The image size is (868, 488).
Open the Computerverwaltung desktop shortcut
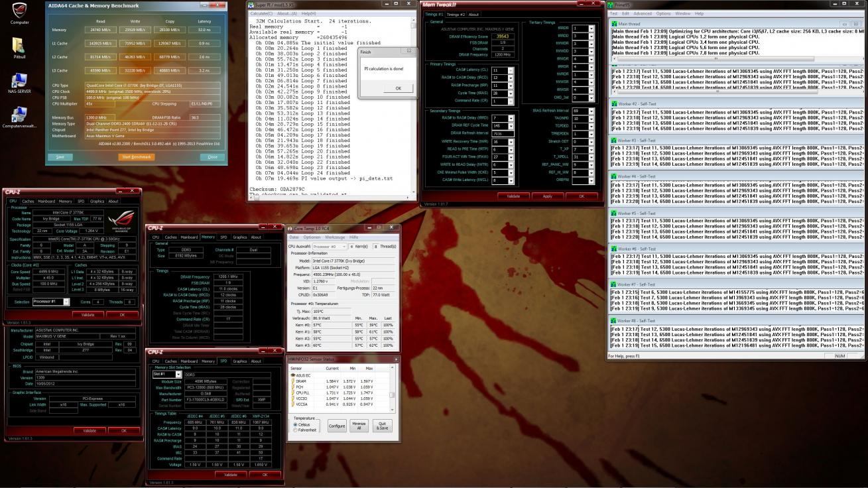(x=20, y=117)
